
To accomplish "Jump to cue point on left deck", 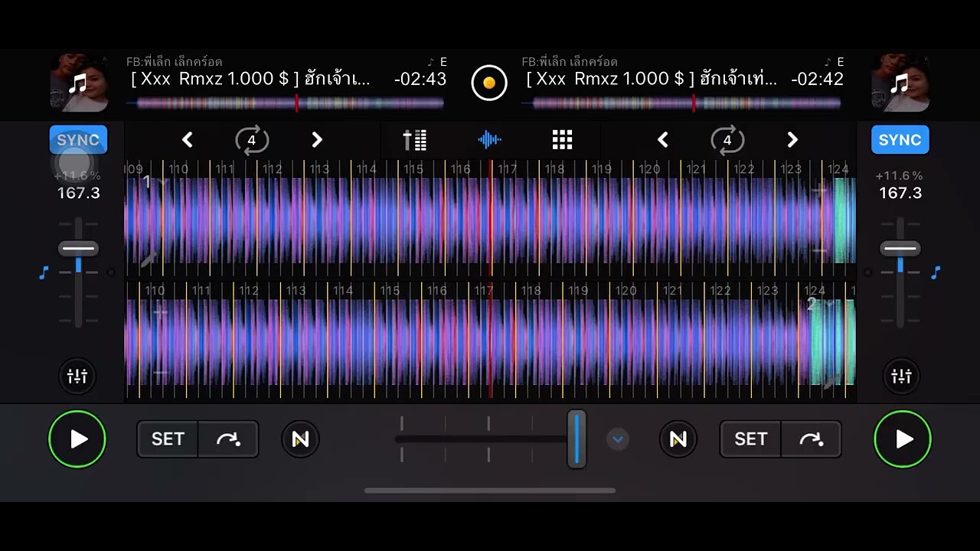I will (x=228, y=439).
